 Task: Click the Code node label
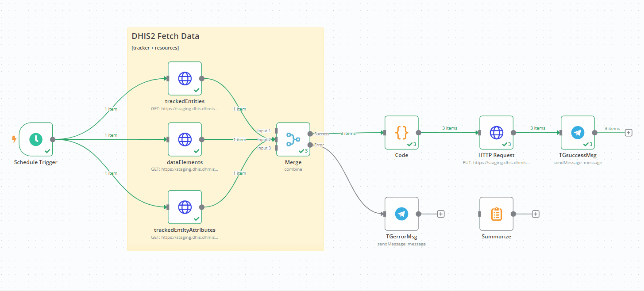coord(401,155)
